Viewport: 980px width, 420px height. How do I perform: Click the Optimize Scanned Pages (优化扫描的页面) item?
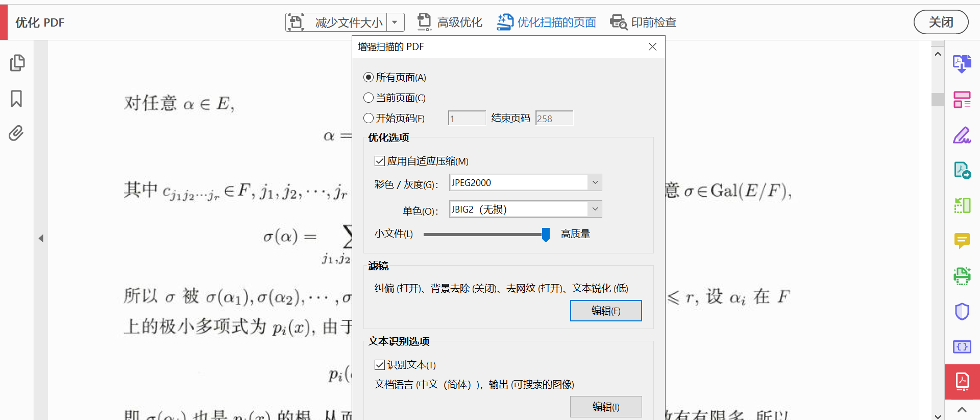pos(557,22)
